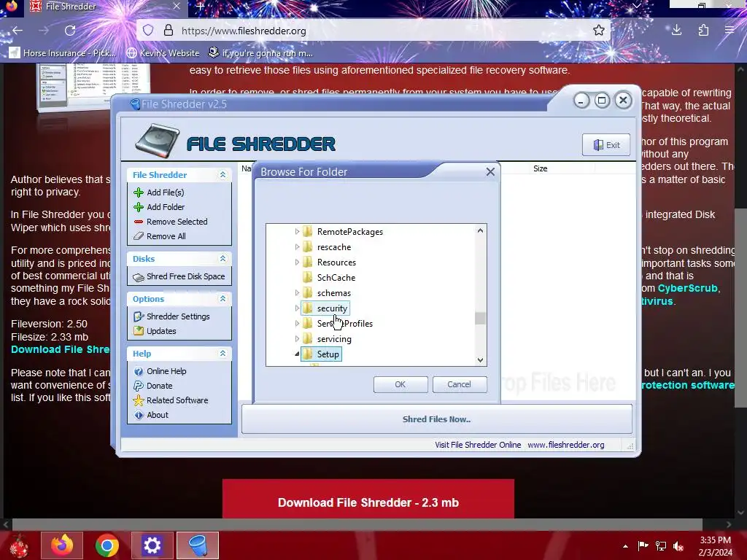This screenshot has width=747, height=560.
Task: Click the Updates icon in Options
Action: [139, 331]
